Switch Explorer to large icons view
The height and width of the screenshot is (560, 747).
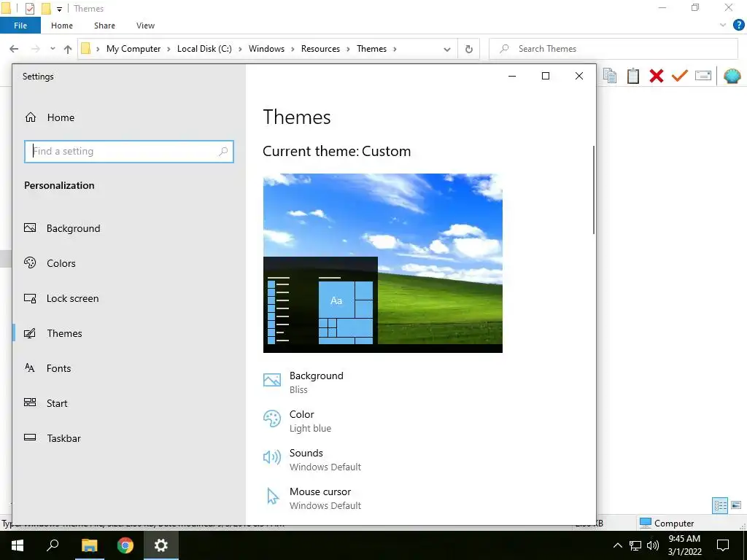tap(736, 505)
